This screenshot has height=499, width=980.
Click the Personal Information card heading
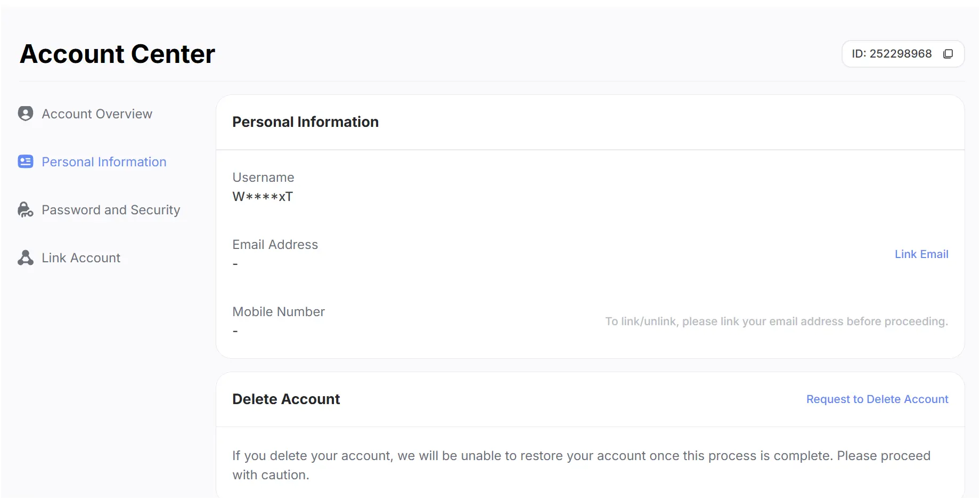[x=305, y=122]
